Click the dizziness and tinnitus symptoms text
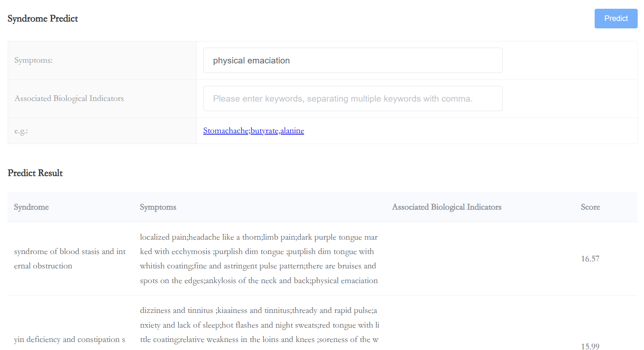The width and height of the screenshot is (644, 350). point(259,325)
